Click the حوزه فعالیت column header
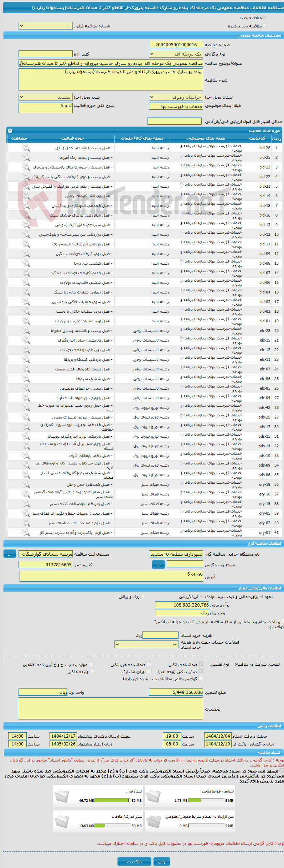This screenshot has width=284, height=868. (73, 138)
